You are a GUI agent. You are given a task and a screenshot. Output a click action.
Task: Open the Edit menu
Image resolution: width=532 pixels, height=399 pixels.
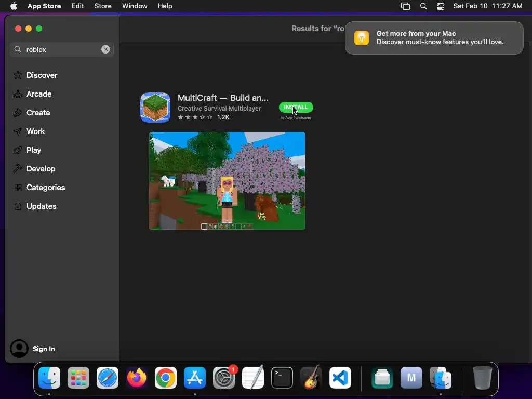point(78,6)
